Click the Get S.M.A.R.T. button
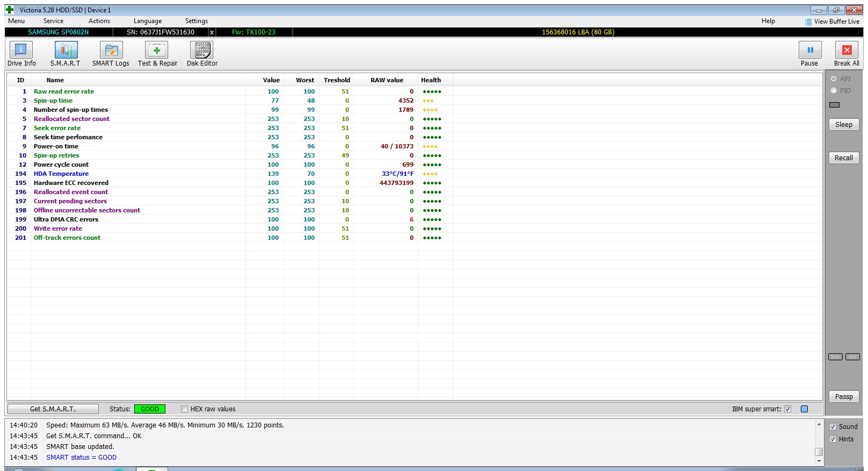This screenshot has width=868, height=471. click(x=53, y=409)
